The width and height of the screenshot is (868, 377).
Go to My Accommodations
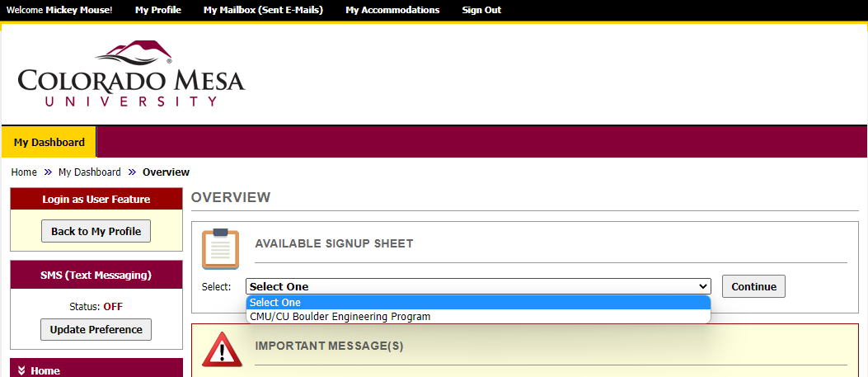click(392, 10)
